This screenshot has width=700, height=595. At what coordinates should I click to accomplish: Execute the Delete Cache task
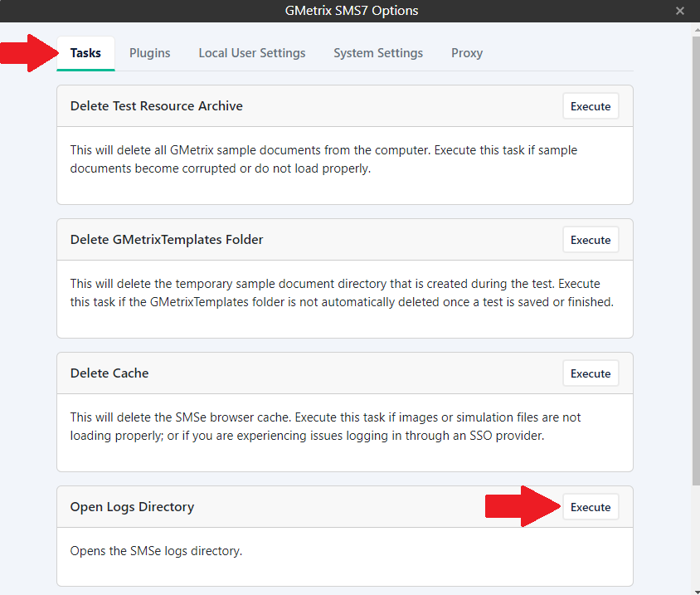pos(591,373)
